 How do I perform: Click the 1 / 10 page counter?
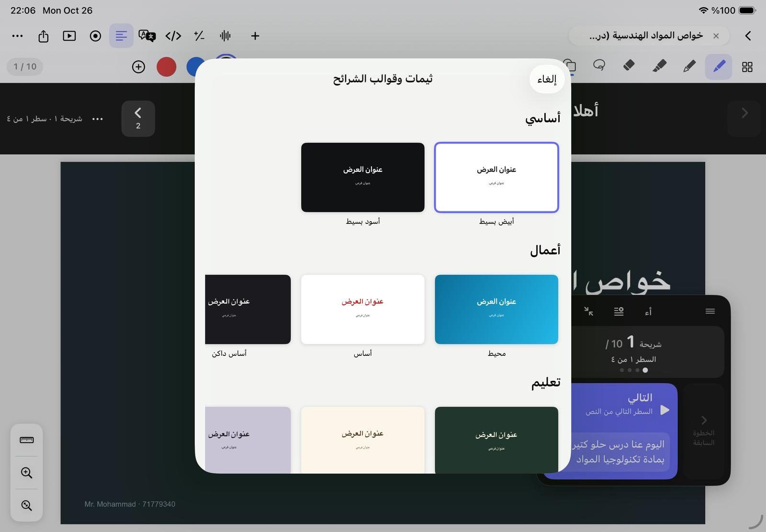pos(25,66)
